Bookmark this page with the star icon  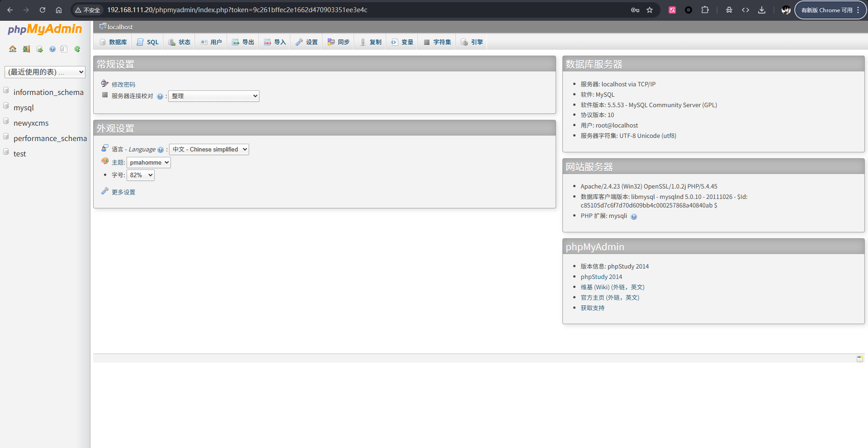650,10
